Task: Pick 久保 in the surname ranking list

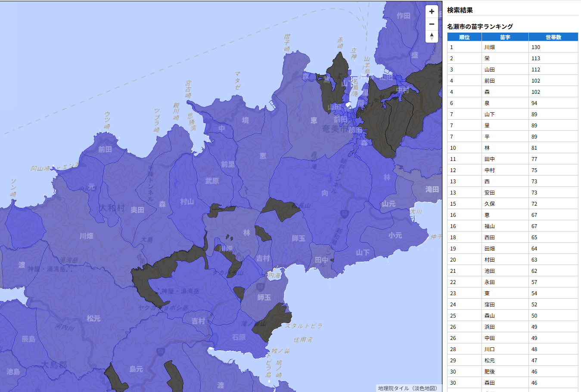Action: pyautogui.click(x=490, y=204)
